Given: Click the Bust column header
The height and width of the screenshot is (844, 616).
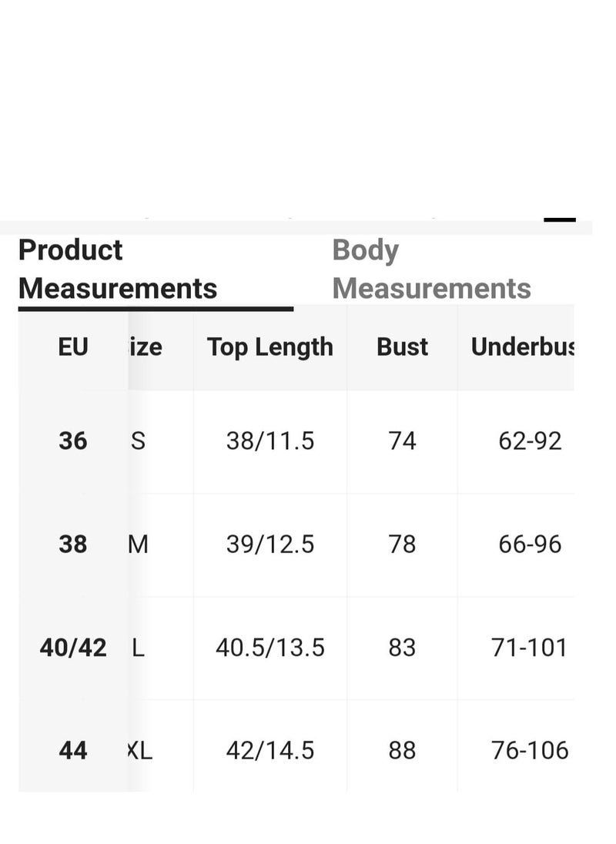Looking at the screenshot, I should coord(403,347).
